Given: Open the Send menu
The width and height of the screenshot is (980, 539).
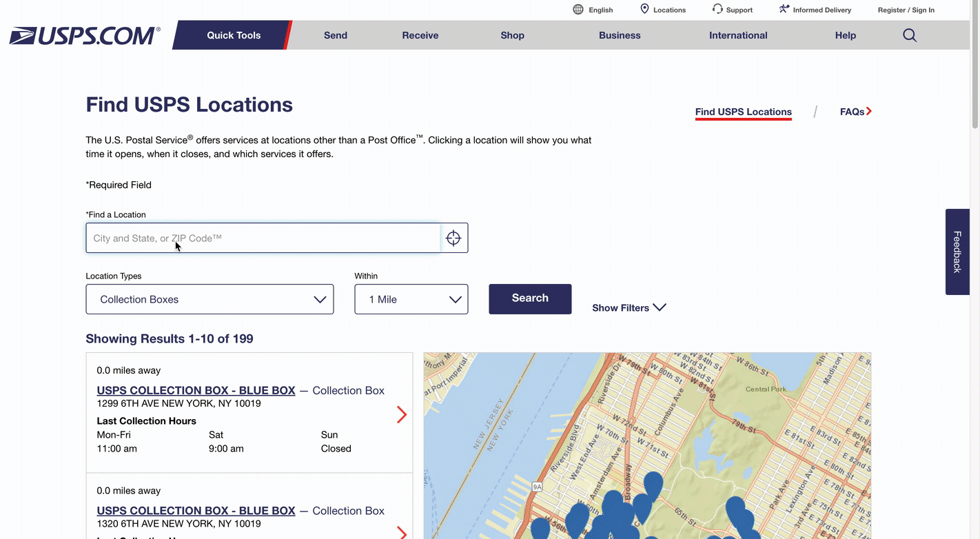Looking at the screenshot, I should 336,35.
